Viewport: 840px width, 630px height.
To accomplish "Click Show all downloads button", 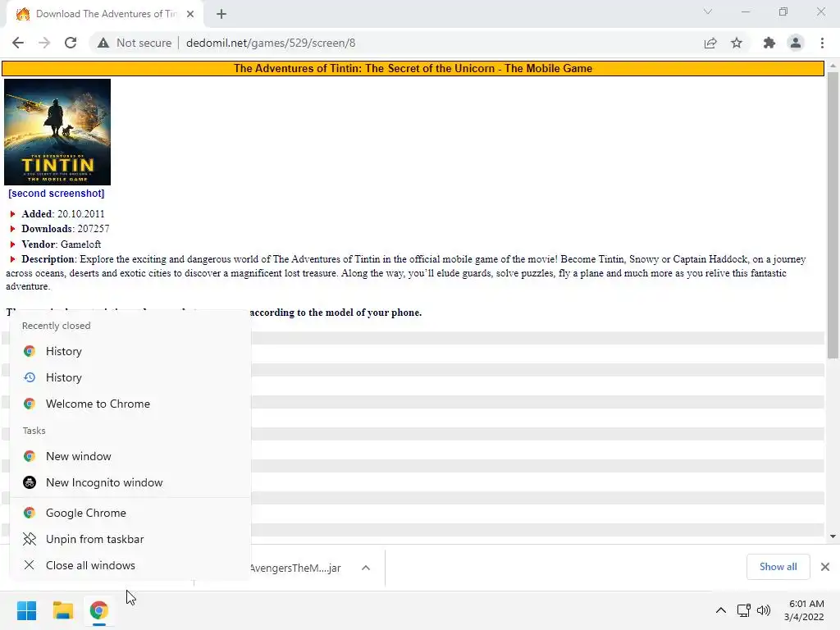I will pos(778,567).
